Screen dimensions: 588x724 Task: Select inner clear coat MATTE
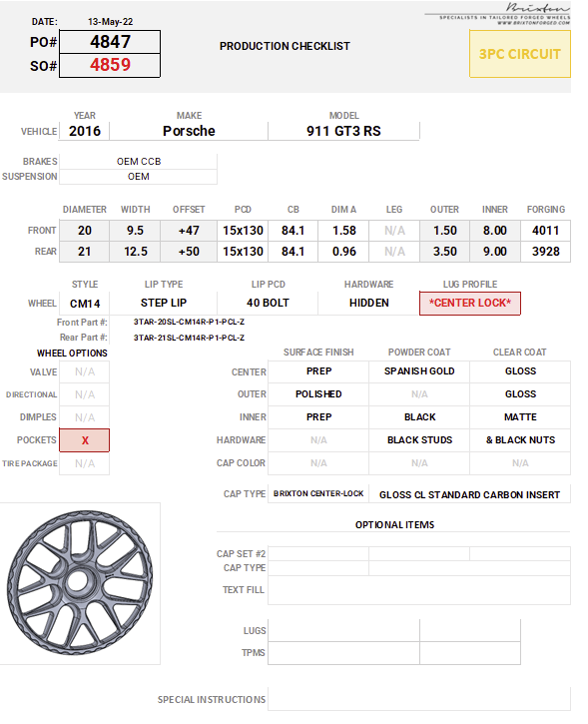click(x=520, y=417)
